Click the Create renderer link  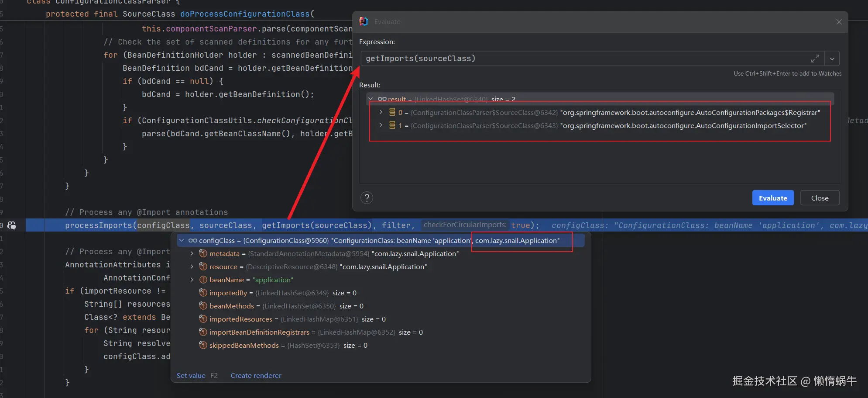point(256,375)
